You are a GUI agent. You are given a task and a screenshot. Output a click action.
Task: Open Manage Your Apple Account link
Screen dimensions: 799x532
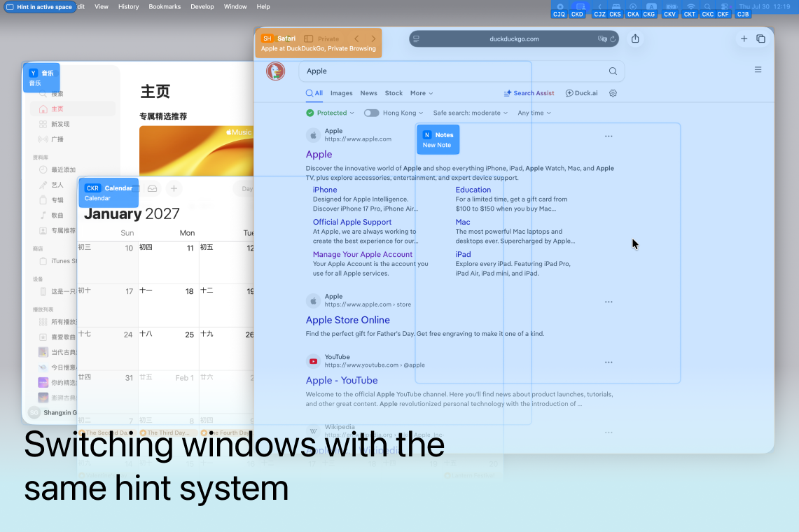pyautogui.click(x=363, y=254)
